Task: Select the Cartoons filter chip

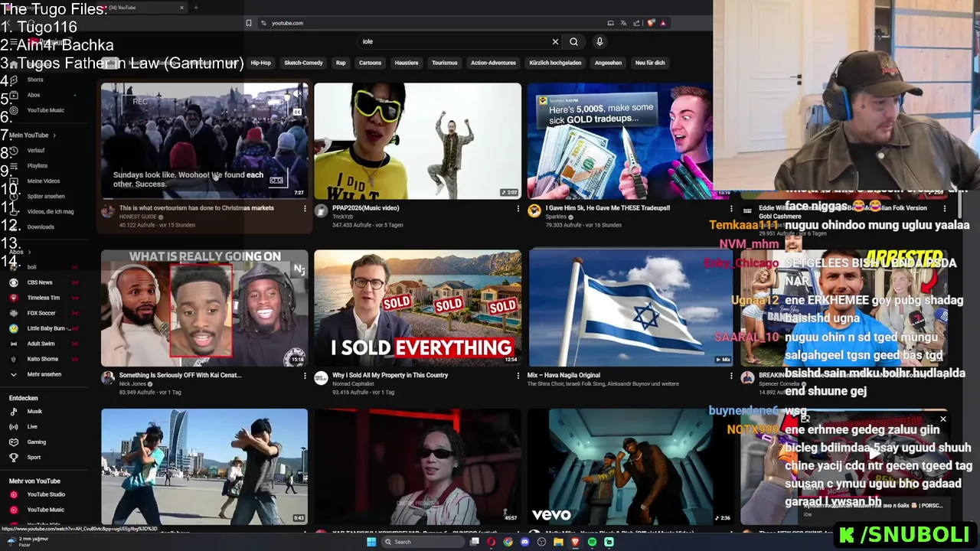Action: click(370, 63)
